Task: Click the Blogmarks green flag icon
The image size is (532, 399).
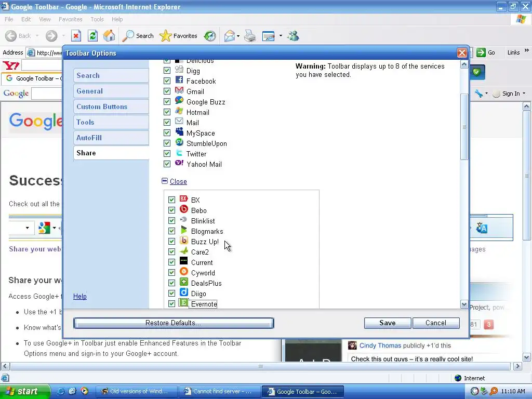Action: [183, 230]
